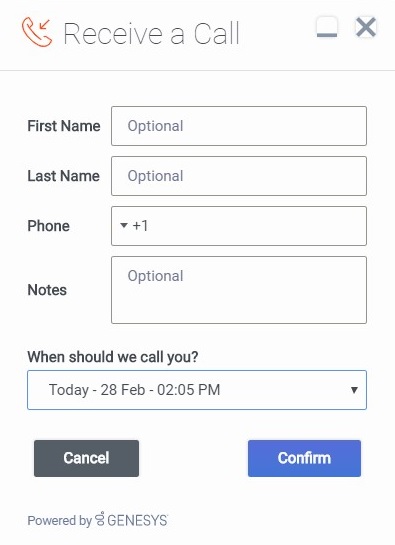Focus the Last Name input field
The height and width of the screenshot is (545, 395).
(239, 176)
